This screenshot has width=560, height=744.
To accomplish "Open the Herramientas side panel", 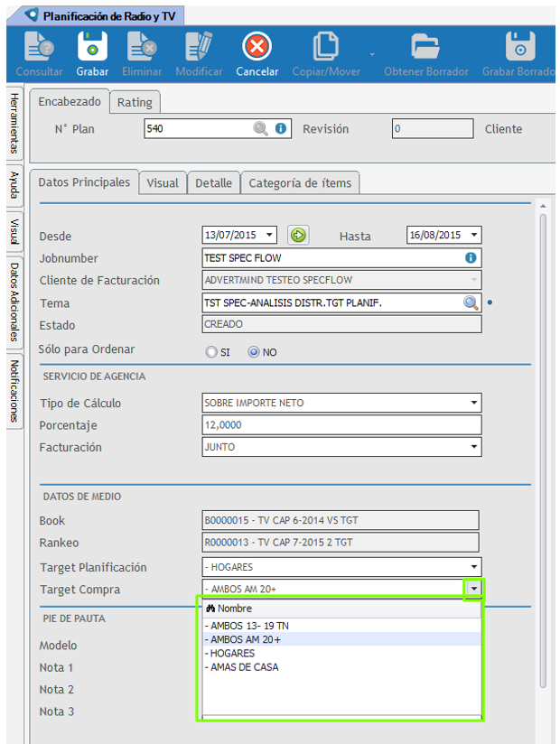I will [14, 124].
